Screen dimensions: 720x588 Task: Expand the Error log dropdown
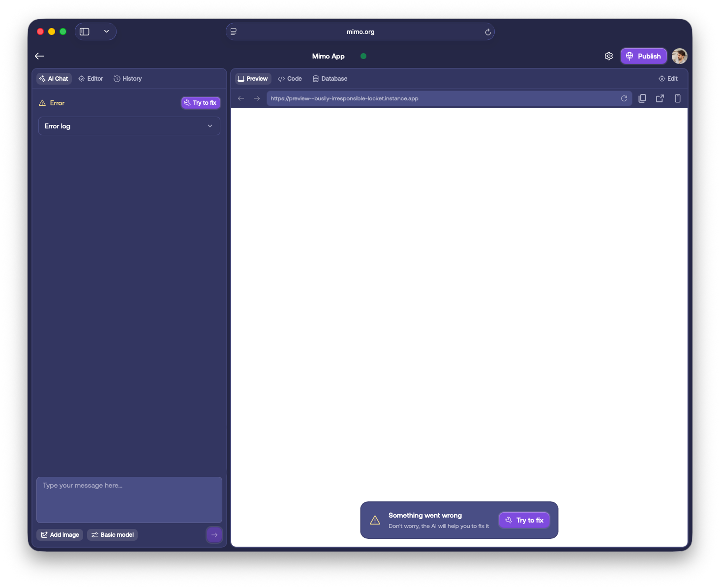tap(129, 126)
